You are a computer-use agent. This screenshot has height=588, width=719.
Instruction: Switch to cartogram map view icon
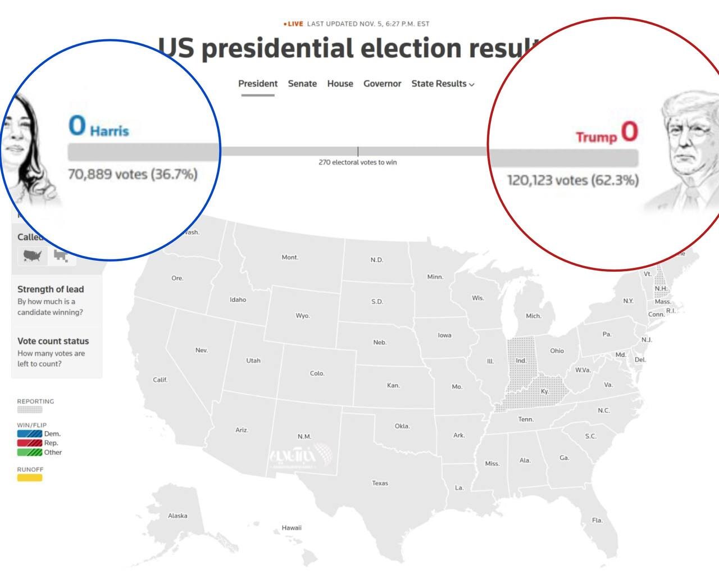point(61,256)
